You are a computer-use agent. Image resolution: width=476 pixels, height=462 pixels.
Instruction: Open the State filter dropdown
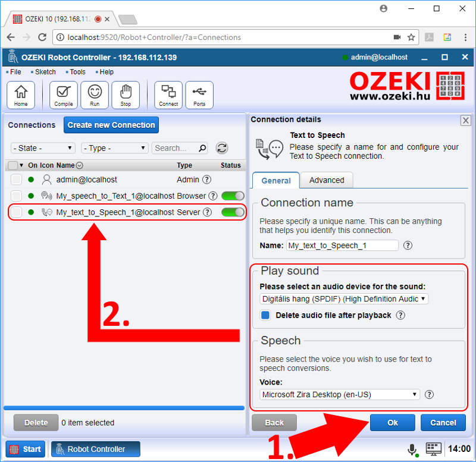pos(43,148)
